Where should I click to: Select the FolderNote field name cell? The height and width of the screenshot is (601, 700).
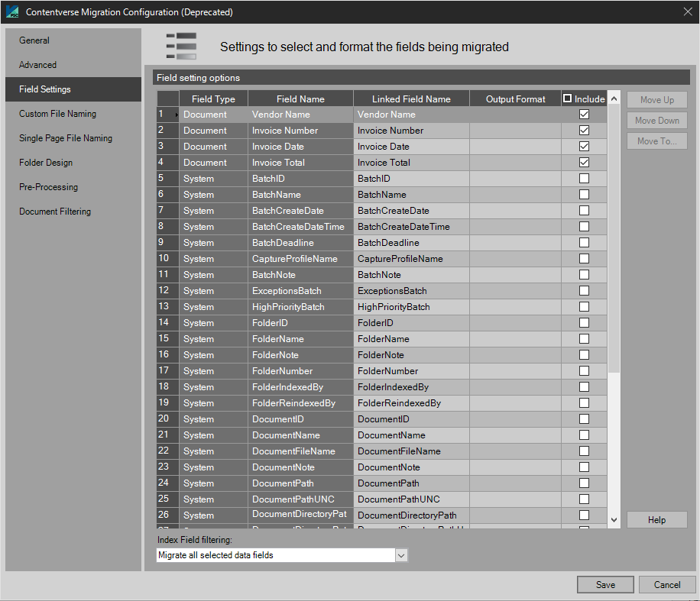pos(300,355)
